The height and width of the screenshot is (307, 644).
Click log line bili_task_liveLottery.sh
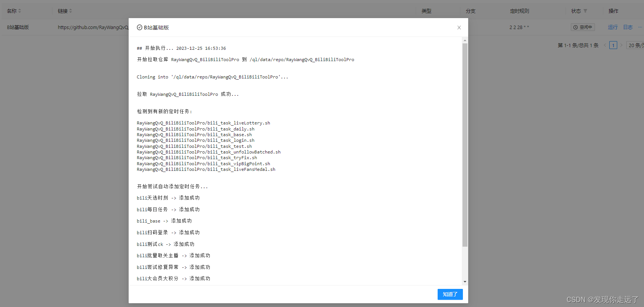click(x=203, y=123)
